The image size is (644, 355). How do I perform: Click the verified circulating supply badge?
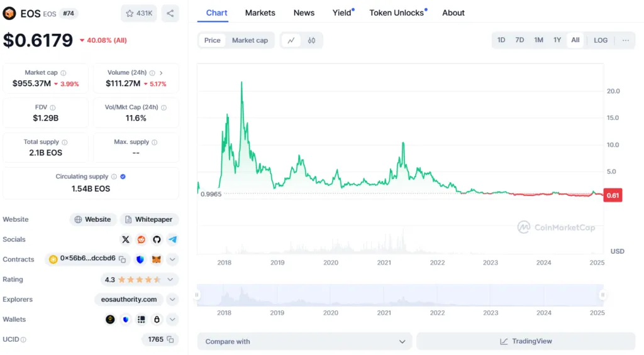coord(123,177)
